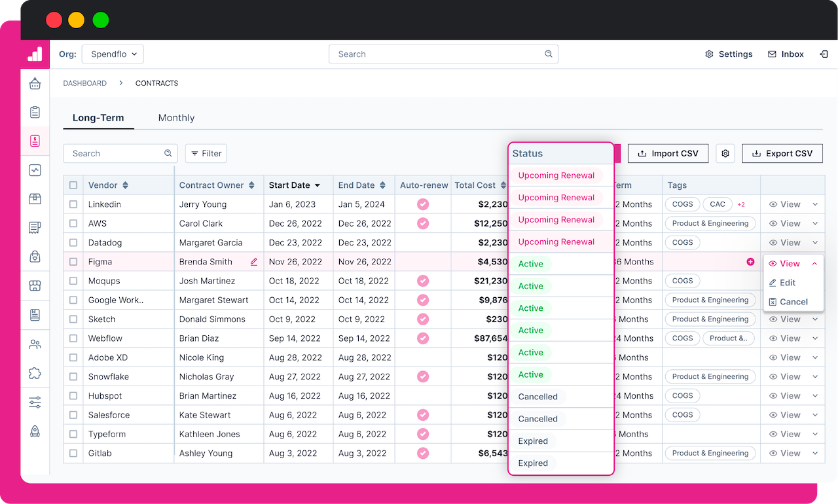Screen dimensions: 838x504
Task: Open the receipt sidebar icon
Action: coord(35,228)
